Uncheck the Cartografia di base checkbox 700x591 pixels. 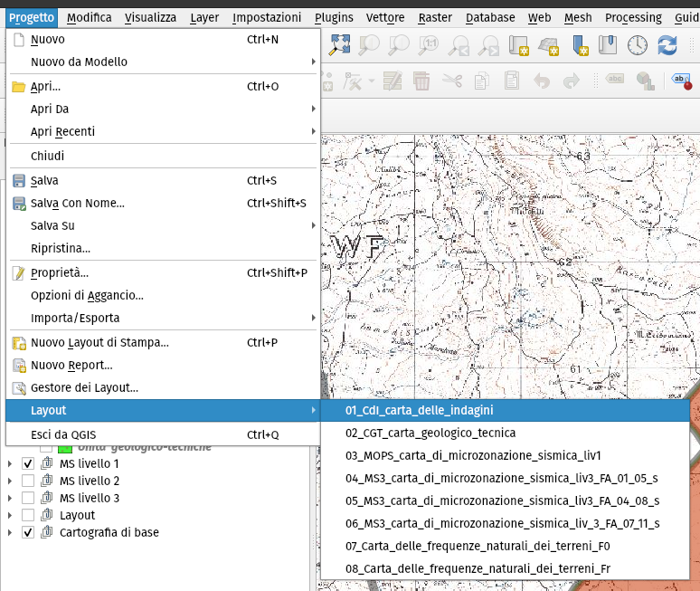coord(28,532)
